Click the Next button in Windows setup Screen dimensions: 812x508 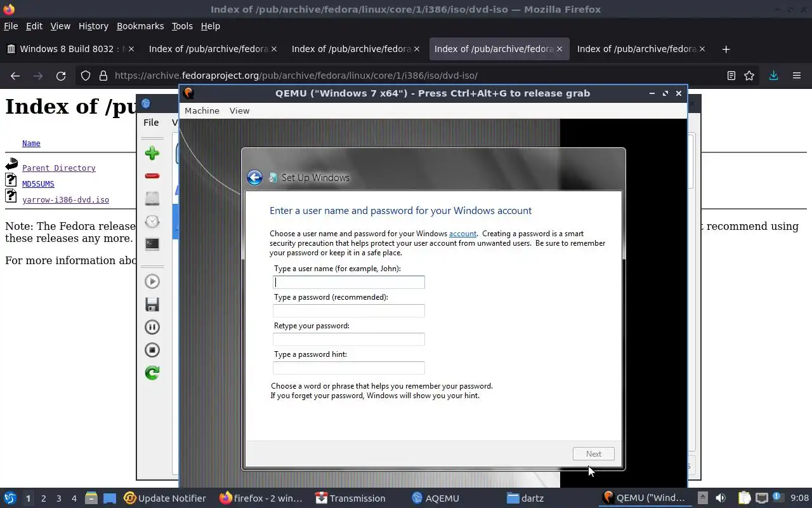[x=594, y=453]
